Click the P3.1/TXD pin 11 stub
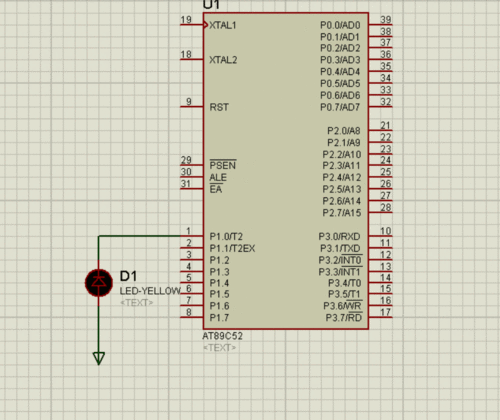The width and height of the screenshot is (500, 420). [380, 248]
